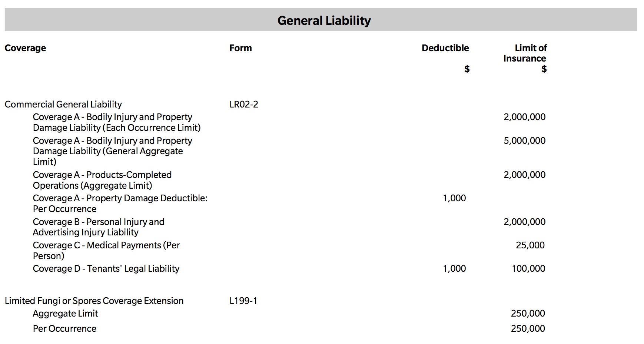644x344 pixels.
Task: Select the Products-Completed Operations coverage line
Action: point(102,180)
